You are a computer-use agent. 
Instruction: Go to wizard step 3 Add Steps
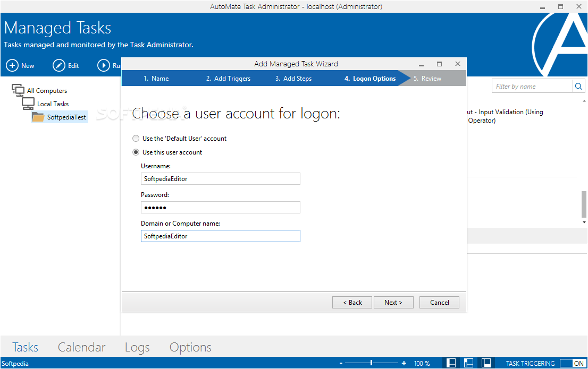(293, 79)
